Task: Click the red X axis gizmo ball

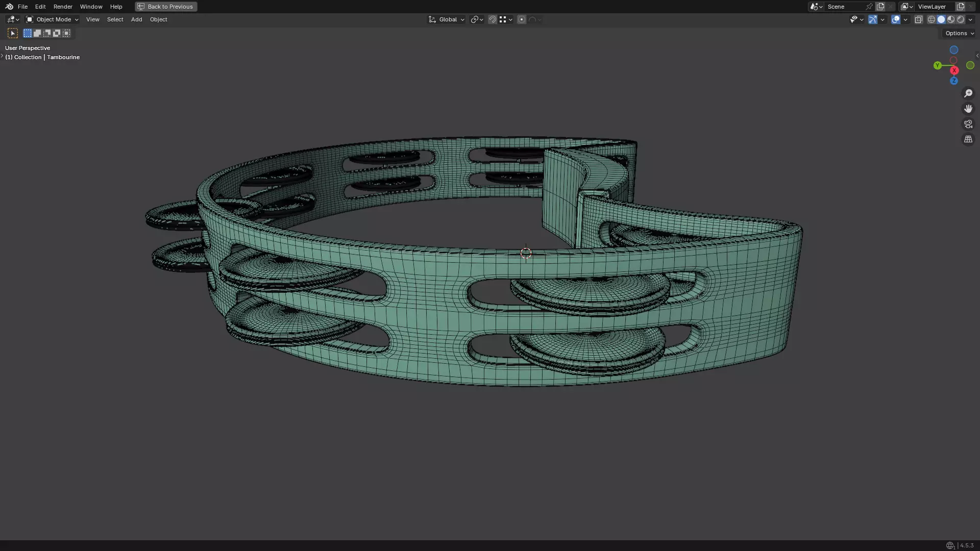Action: click(954, 70)
